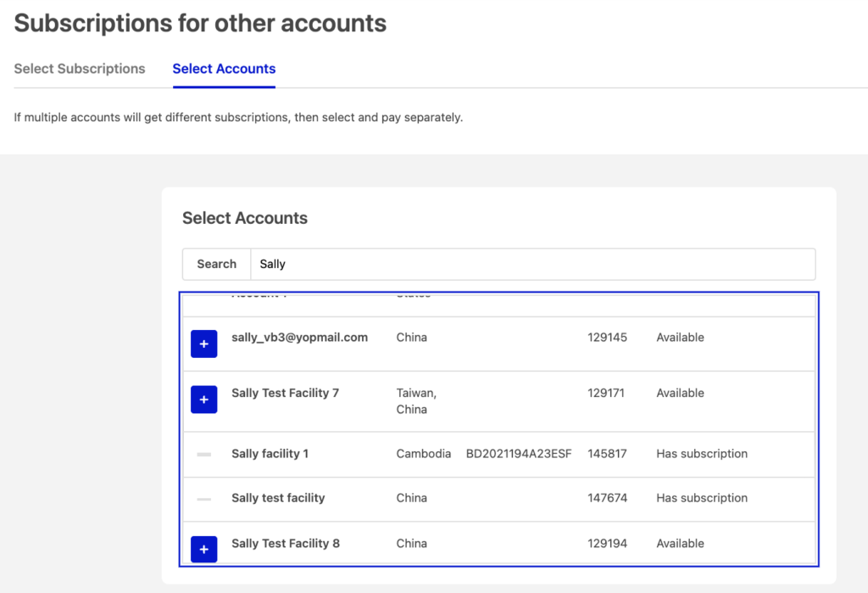The width and height of the screenshot is (868, 593).
Task: Click account ID 129145
Action: click(x=607, y=338)
